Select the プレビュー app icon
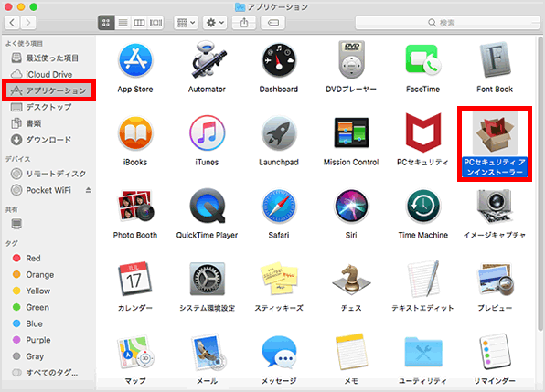This screenshot has width=545, height=392. tap(495, 280)
